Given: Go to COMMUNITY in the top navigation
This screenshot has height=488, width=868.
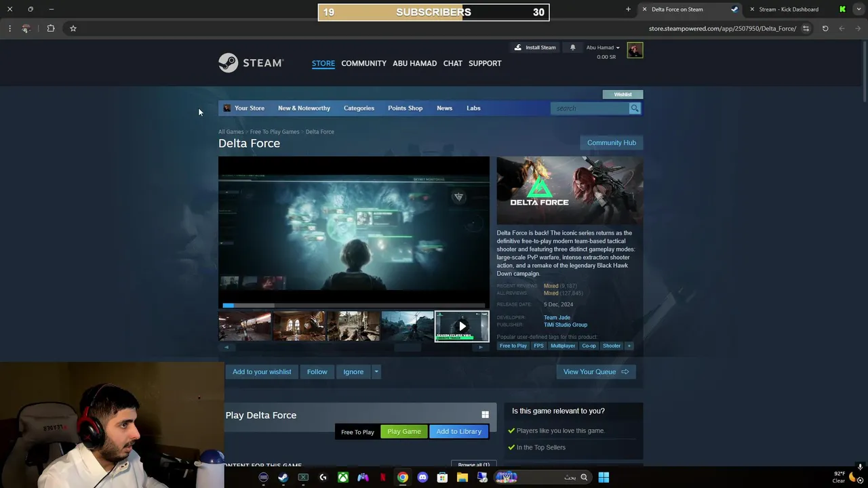Looking at the screenshot, I should point(363,63).
